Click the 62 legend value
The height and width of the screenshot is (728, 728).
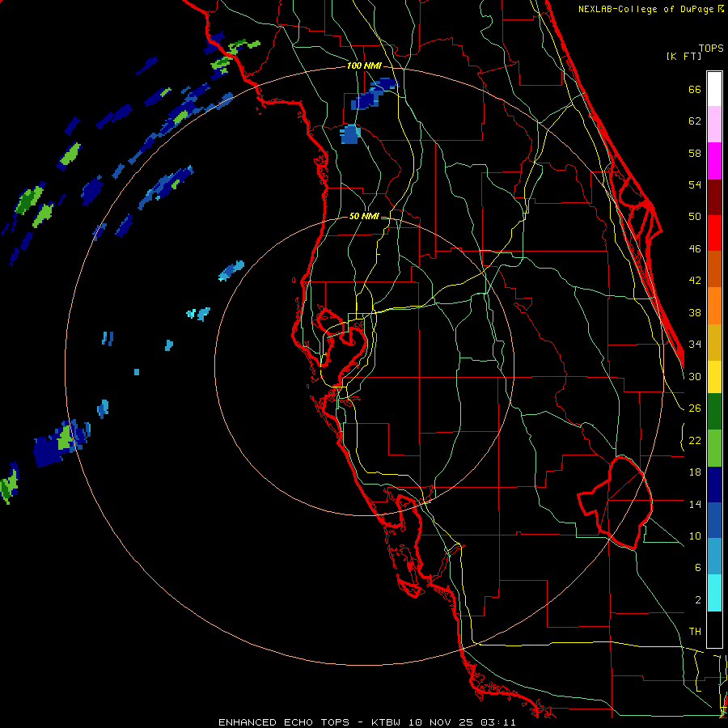[x=695, y=121]
